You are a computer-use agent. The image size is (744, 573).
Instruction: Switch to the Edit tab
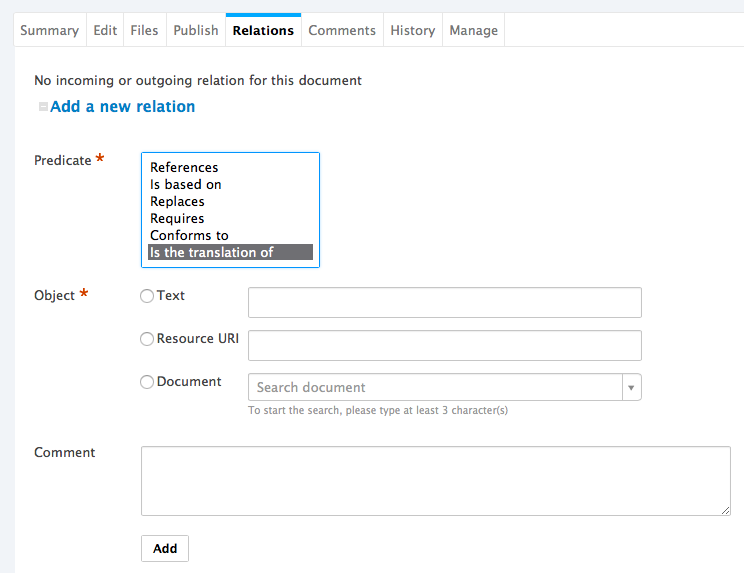point(105,30)
